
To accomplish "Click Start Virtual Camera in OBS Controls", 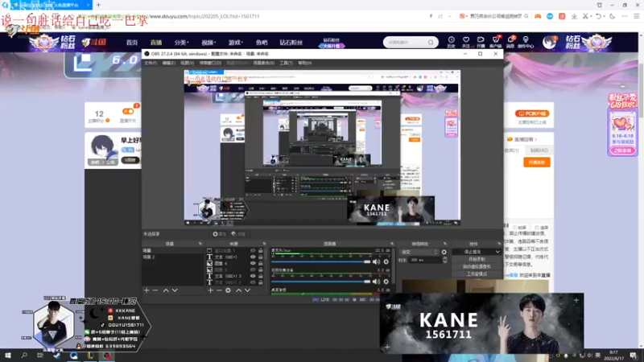I will click(x=477, y=267).
